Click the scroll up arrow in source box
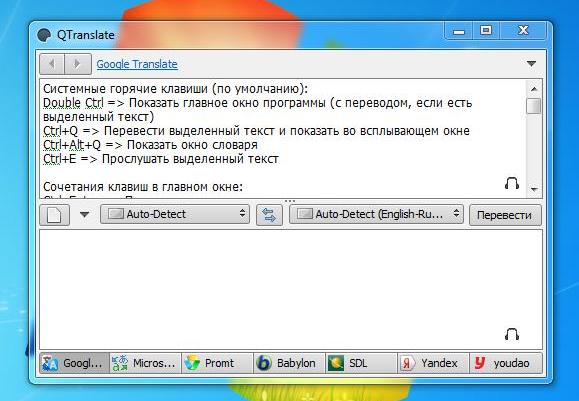This screenshot has height=401, width=579. pos(534,89)
